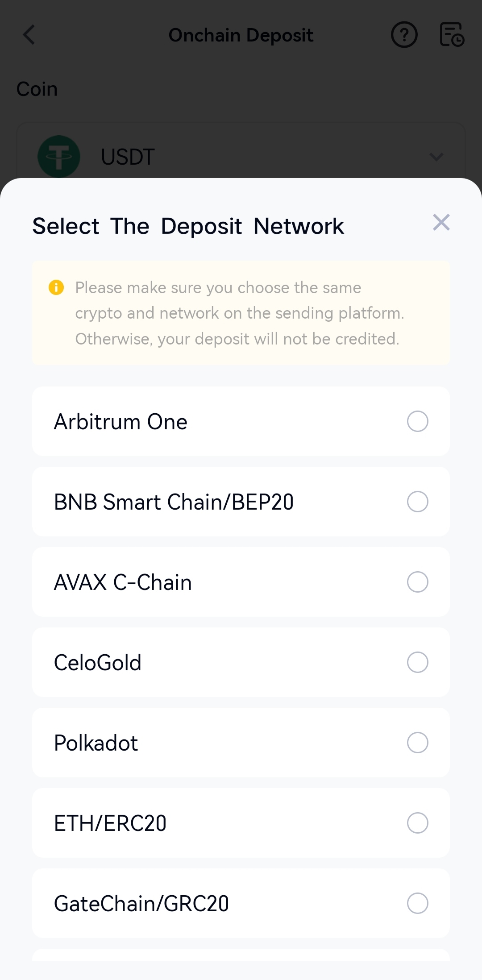The height and width of the screenshot is (980, 482).
Task: Select the GateChain/GRC20 radio button
Action: pos(417,903)
